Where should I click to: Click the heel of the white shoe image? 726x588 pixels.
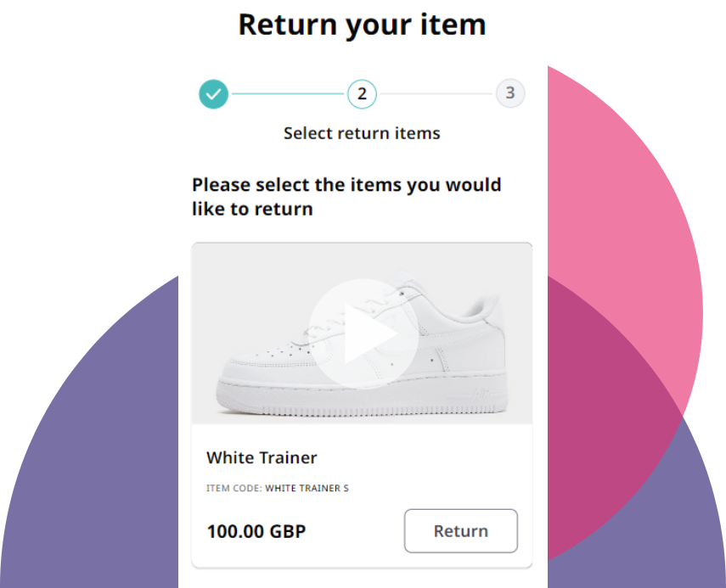pyautogui.click(x=497, y=356)
